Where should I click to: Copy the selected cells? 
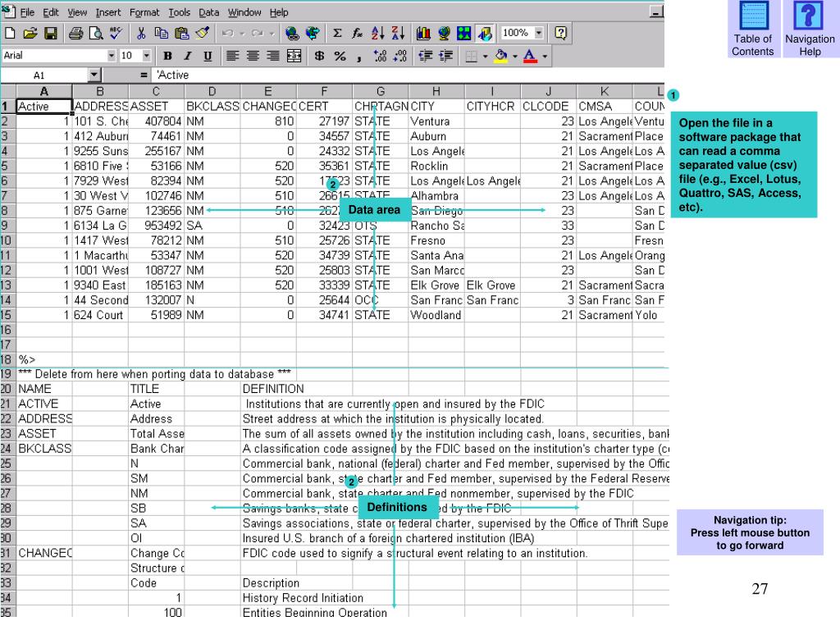[x=162, y=33]
